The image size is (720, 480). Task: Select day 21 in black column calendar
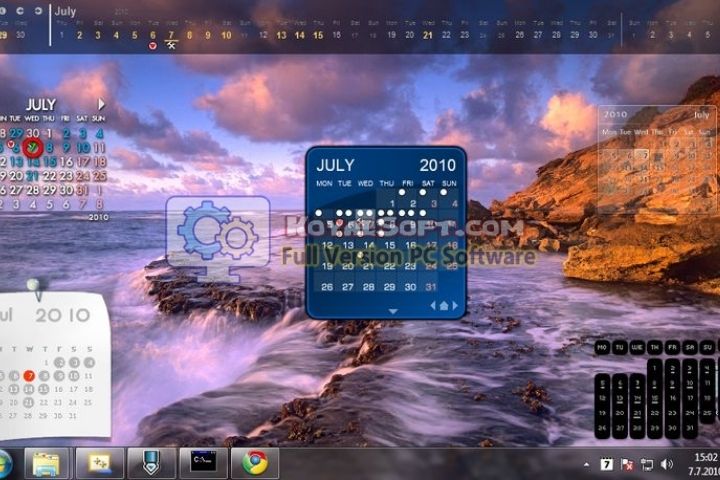click(637, 413)
